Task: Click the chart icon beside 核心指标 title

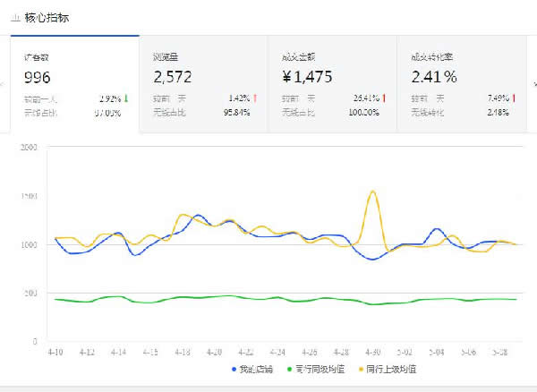Action: coord(15,17)
